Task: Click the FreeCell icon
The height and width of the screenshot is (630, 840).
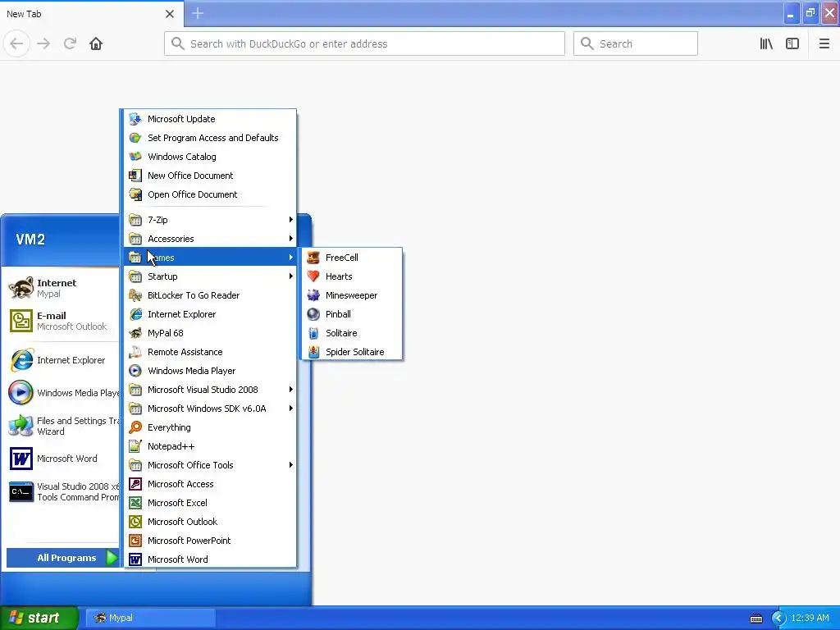Action: [313, 258]
